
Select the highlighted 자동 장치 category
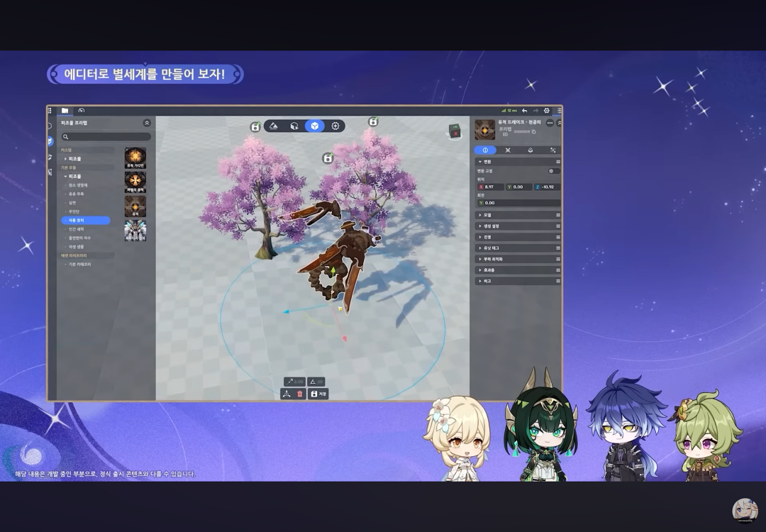click(86, 221)
